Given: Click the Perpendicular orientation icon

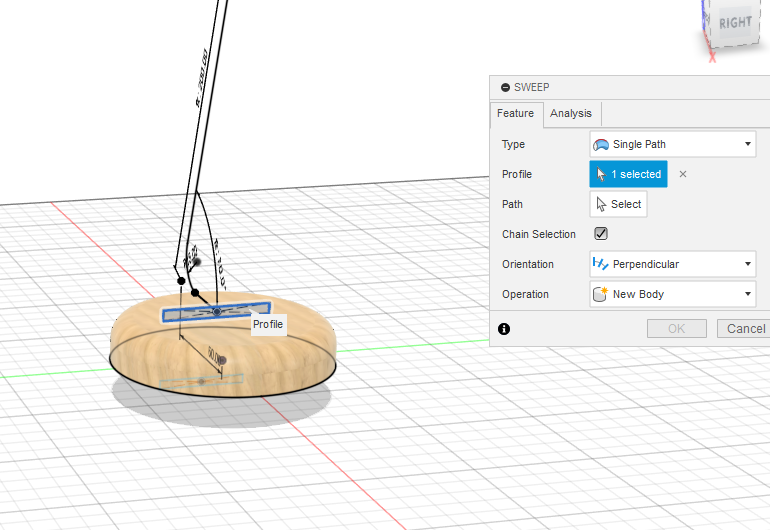Looking at the screenshot, I should [x=601, y=264].
